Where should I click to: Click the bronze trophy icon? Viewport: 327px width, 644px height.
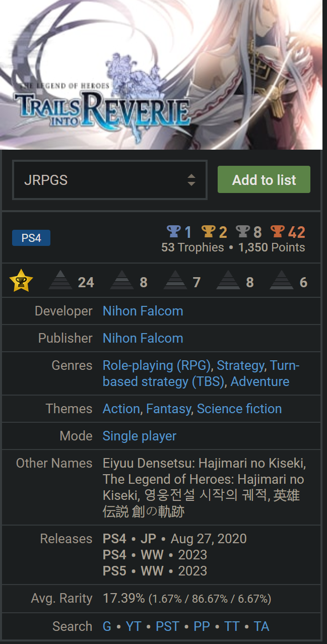point(278,232)
